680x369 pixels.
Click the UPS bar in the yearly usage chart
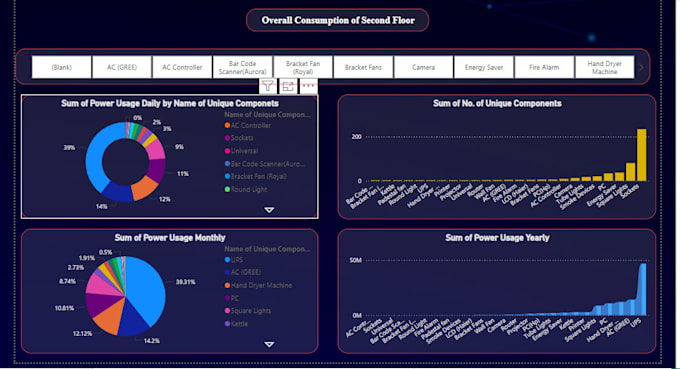pyautogui.click(x=643, y=289)
